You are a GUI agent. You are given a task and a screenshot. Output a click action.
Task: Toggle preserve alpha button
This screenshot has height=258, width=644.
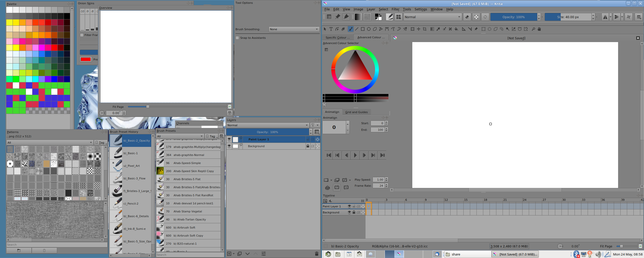(476, 17)
